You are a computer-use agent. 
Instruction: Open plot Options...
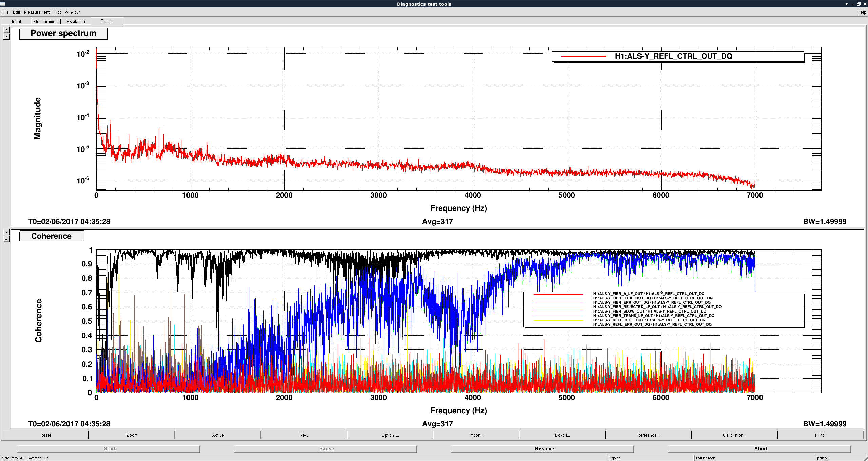(390, 435)
